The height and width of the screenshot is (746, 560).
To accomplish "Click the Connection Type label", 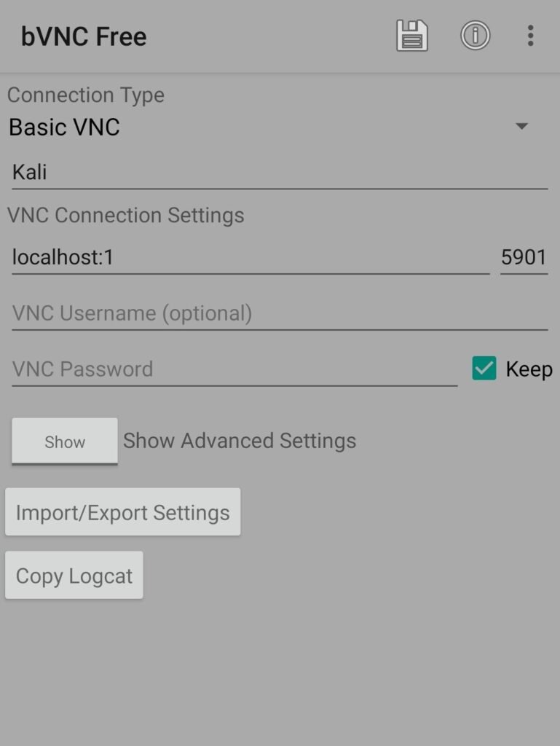I will tap(86, 95).
